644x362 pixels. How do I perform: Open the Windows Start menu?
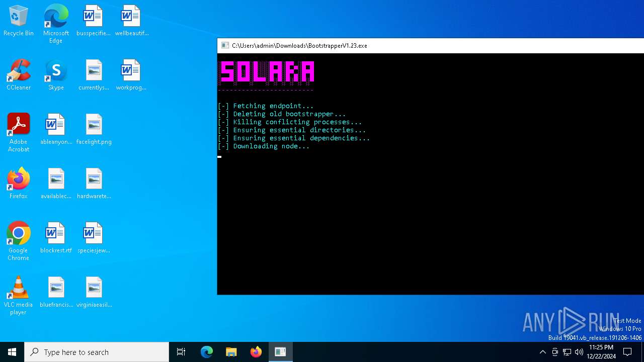pos(12,352)
